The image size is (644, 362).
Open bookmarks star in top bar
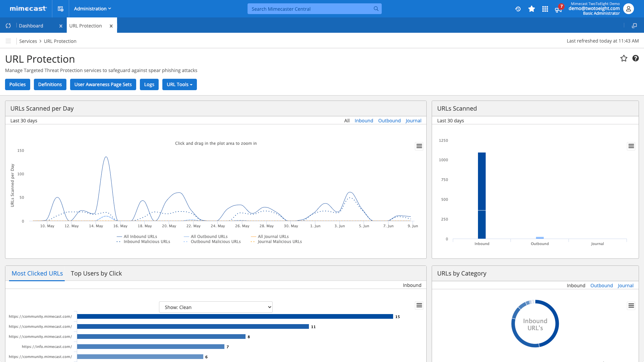tap(532, 9)
